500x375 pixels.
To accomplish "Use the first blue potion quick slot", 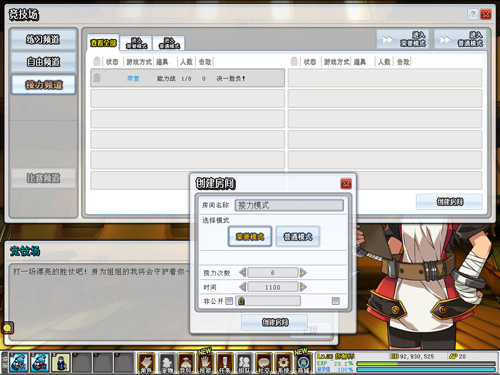I will (19, 363).
